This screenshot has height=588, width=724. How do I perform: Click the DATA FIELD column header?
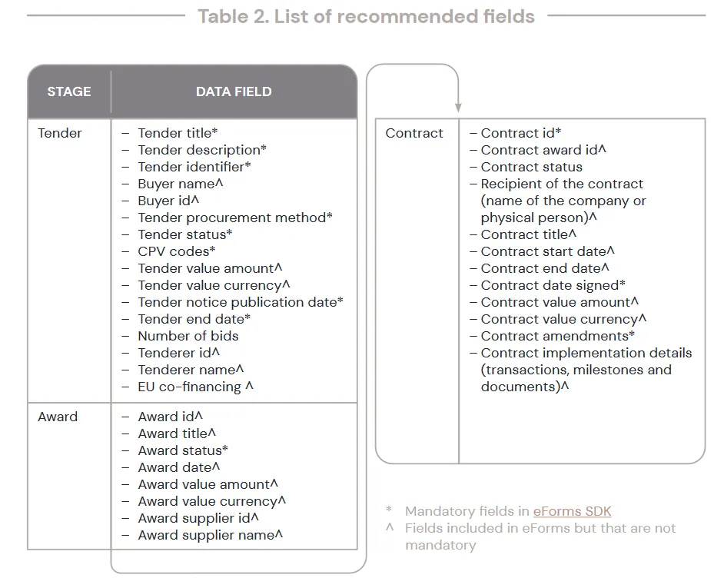[234, 91]
